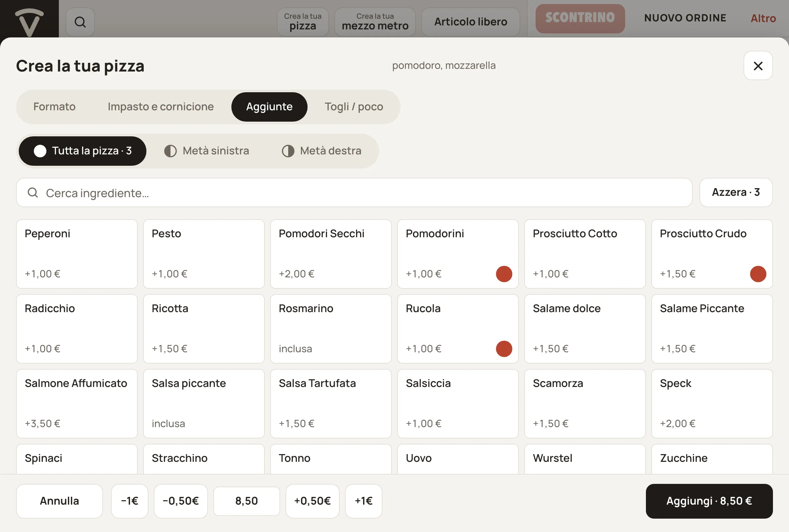
Task: Deselect Pomodorini red dot marker
Action: click(504, 274)
